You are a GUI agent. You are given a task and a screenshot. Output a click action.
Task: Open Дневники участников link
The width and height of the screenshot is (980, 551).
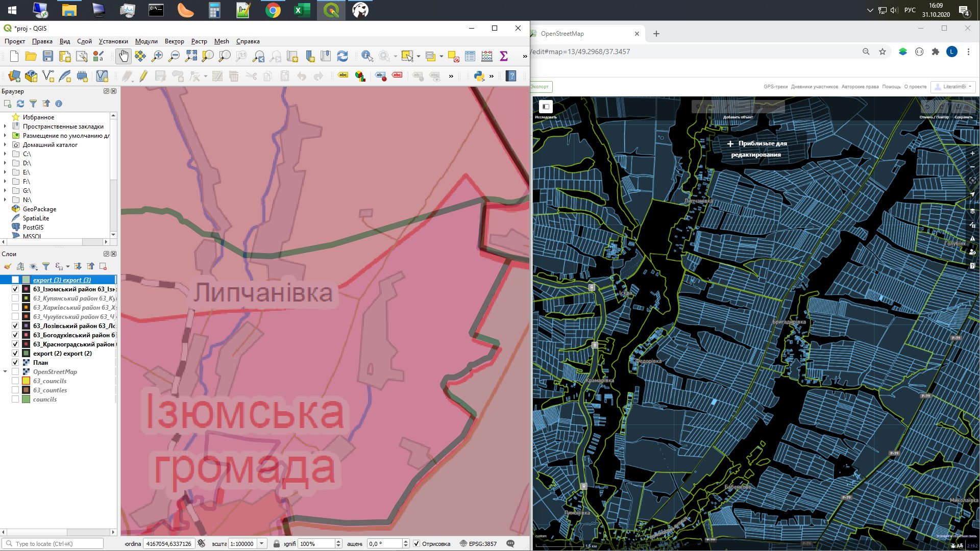click(x=815, y=87)
